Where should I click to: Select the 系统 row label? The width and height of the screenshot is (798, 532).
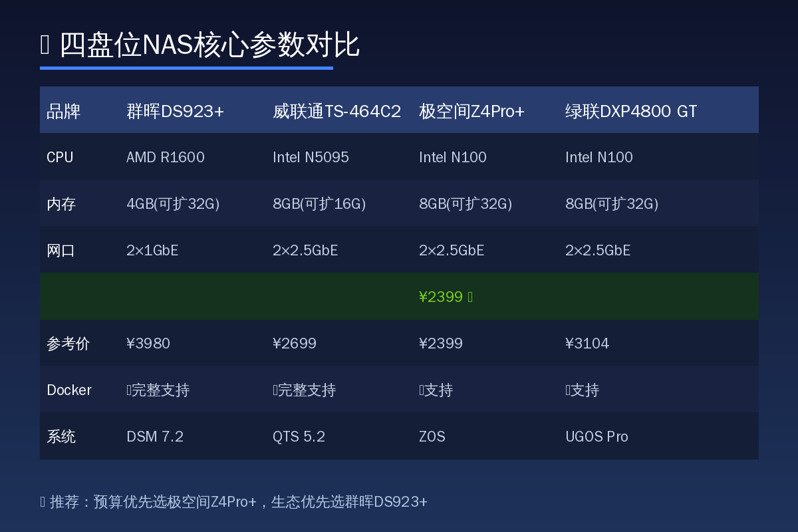click(x=61, y=437)
